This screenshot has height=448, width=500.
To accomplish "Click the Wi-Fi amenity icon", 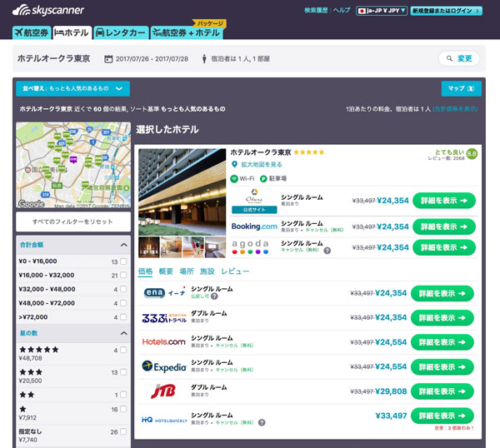I will (234, 179).
